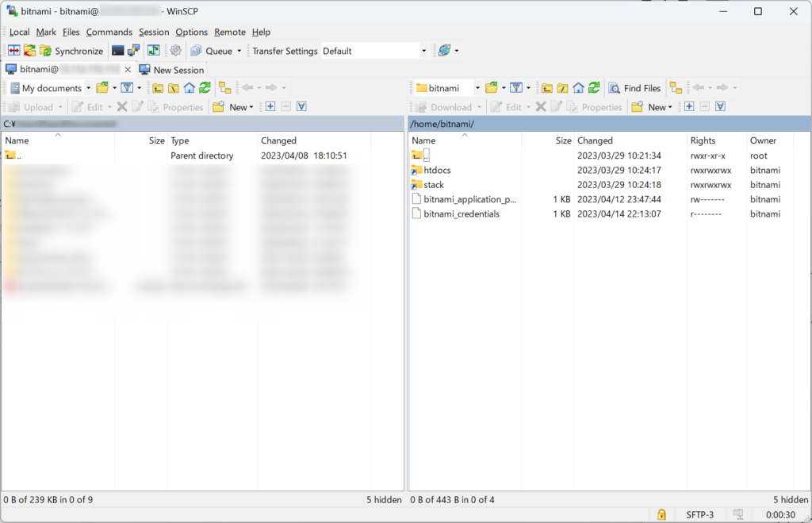
Task: Open Preferences gear icon
Action: pos(176,51)
